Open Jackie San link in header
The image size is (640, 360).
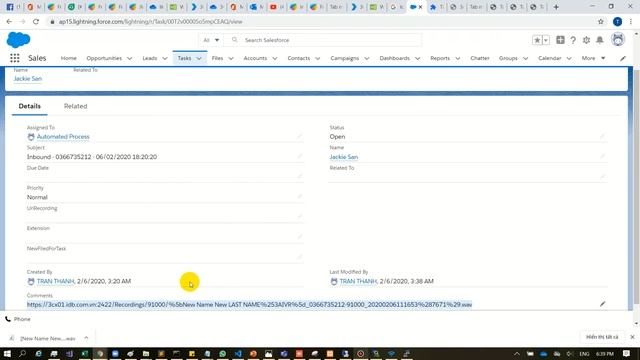coord(28,78)
